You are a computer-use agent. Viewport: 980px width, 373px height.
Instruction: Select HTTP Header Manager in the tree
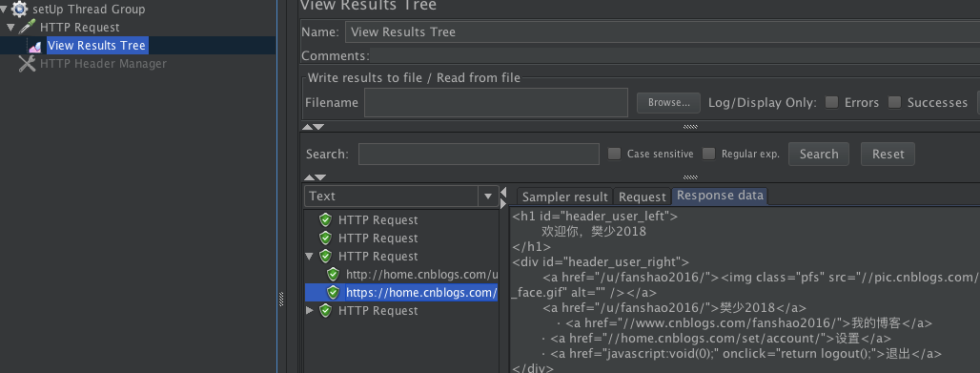(x=103, y=64)
